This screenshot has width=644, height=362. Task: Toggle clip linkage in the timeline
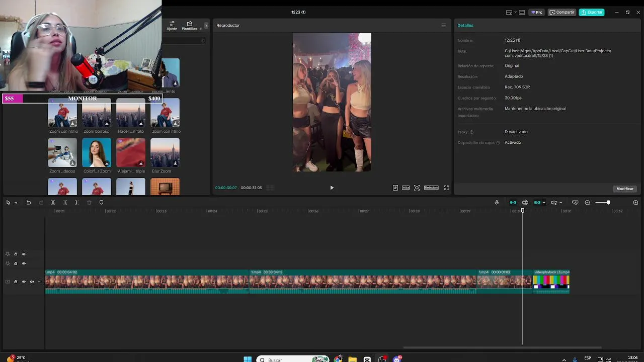pyautogui.click(x=537, y=203)
